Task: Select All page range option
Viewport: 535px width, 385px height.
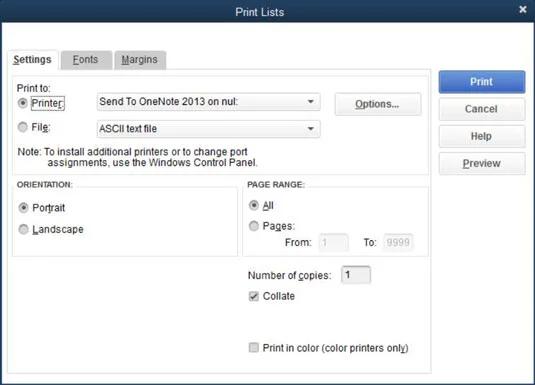Action: 254,205
